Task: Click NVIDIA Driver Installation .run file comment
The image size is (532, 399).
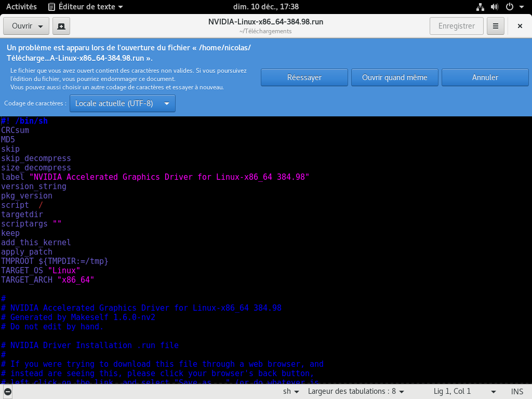Action: pyautogui.click(x=90, y=345)
